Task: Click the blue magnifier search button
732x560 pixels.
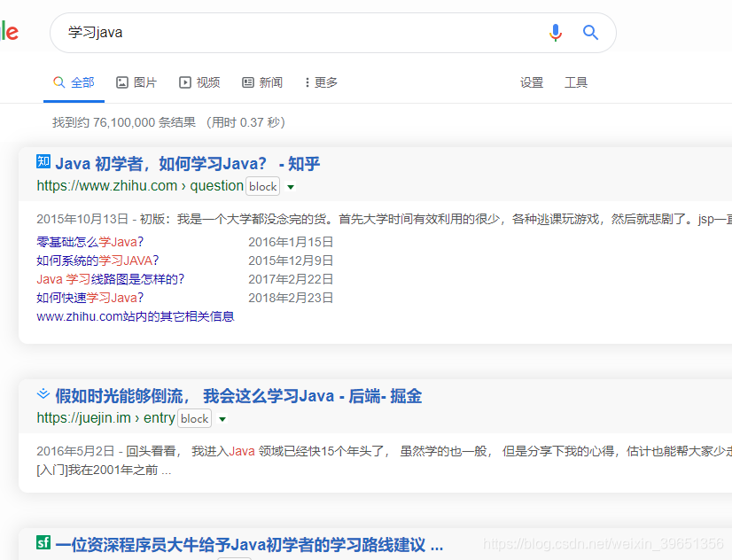Action: (x=590, y=33)
